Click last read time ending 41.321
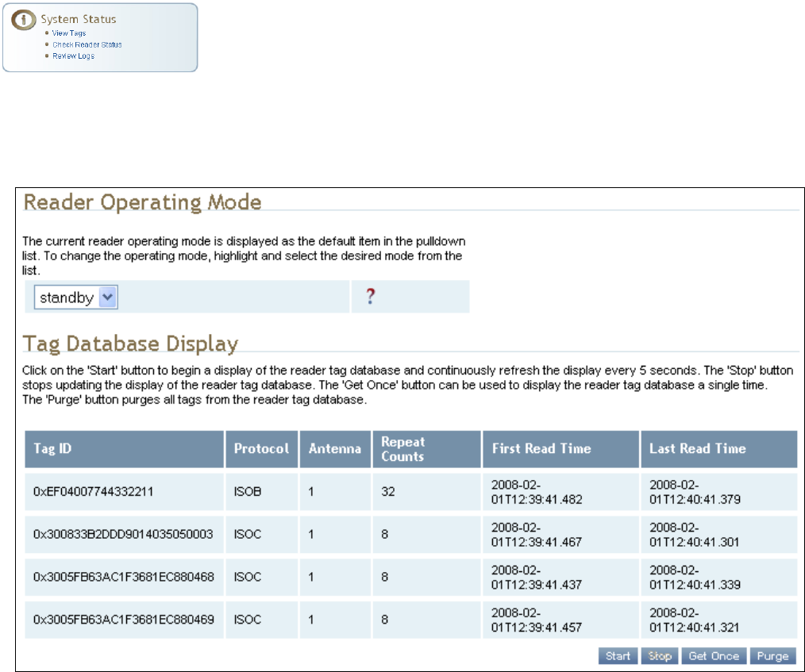 pos(694,620)
